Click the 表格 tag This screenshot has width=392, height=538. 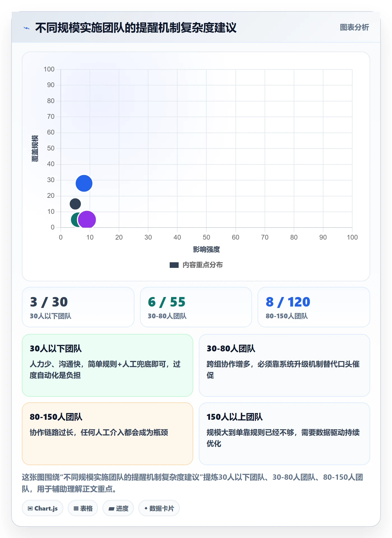(x=83, y=508)
